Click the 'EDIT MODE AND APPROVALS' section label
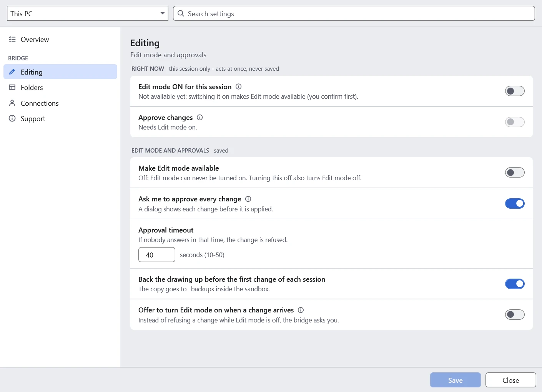The height and width of the screenshot is (392, 542). coord(170,151)
